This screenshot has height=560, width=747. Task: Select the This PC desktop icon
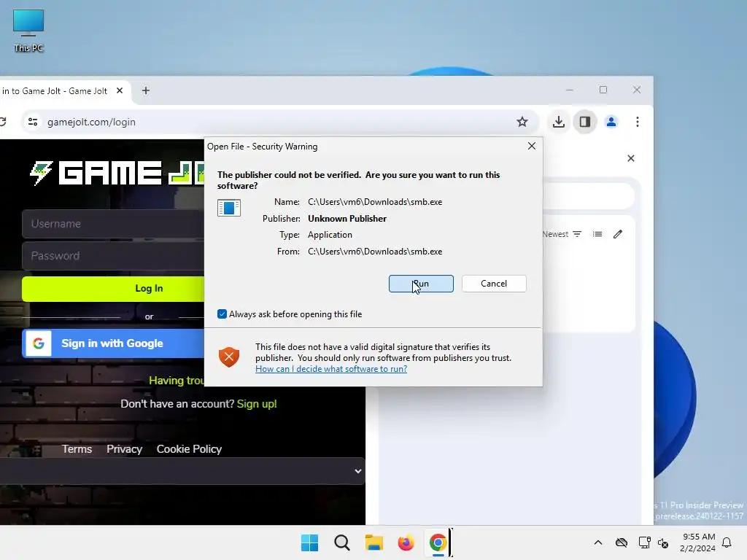click(28, 30)
